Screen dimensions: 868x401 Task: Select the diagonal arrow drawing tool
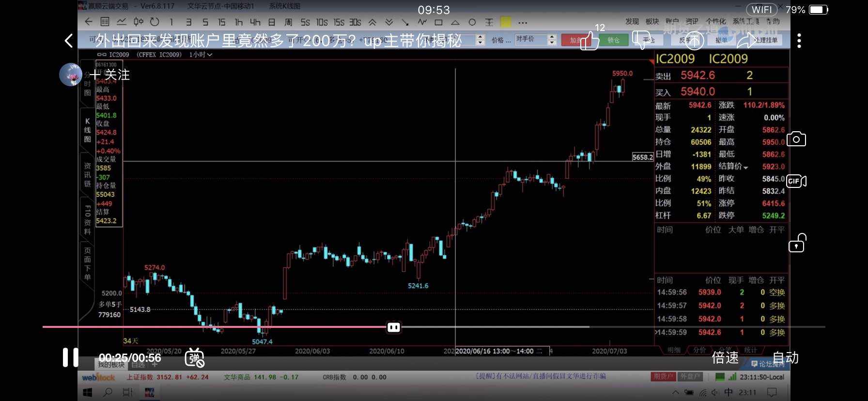(x=405, y=22)
